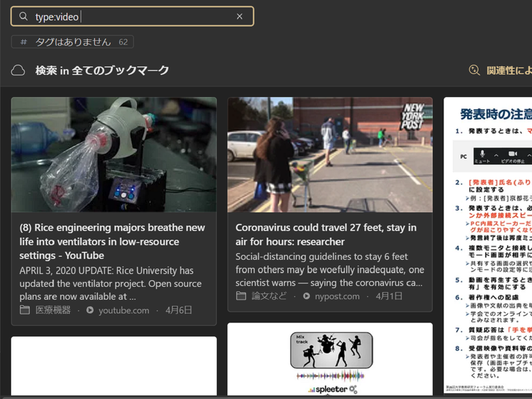
Task: Open the 発表時の注意 document thumbnail
Action: coord(488,246)
